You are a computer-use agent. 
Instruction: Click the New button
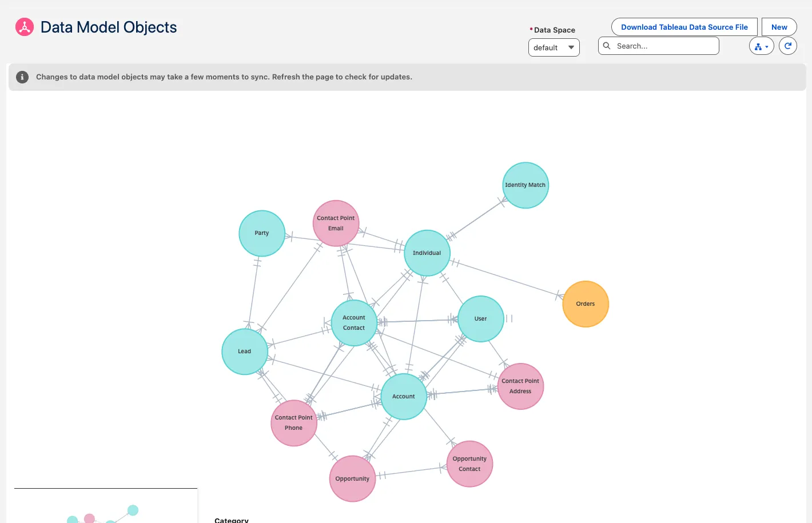(779, 27)
